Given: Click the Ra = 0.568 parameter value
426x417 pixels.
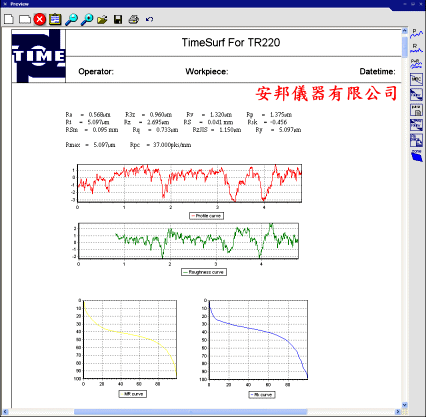Looking at the screenshot, I should (x=88, y=115).
